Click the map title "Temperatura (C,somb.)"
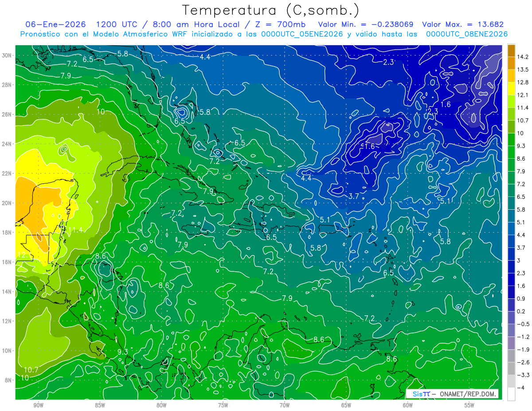The image size is (532, 411). pos(271,10)
